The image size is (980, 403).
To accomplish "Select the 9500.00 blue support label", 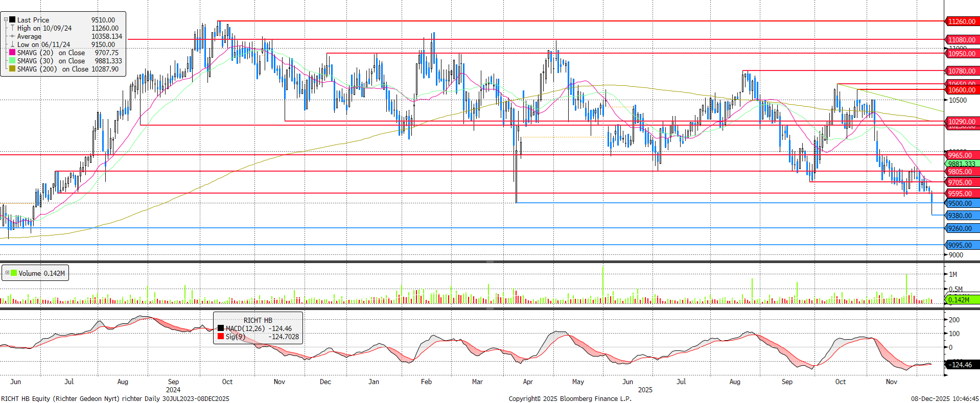I will click(961, 203).
